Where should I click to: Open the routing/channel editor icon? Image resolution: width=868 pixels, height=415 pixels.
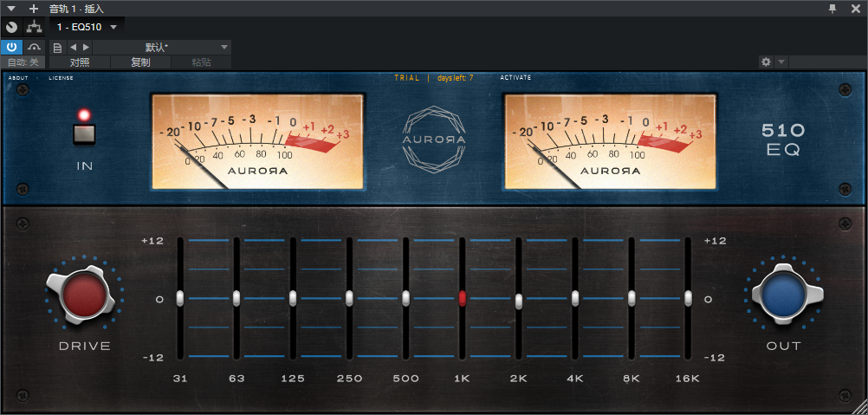coord(35,27)
